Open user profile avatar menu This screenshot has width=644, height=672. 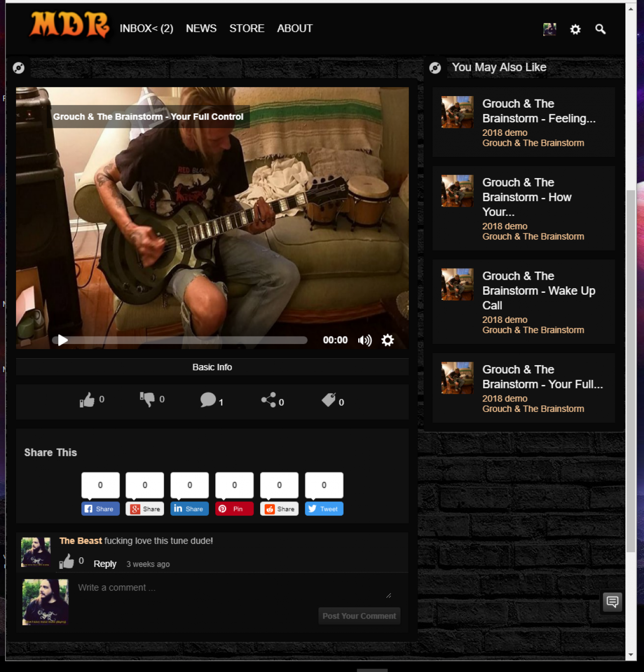[x=550, y=29]
